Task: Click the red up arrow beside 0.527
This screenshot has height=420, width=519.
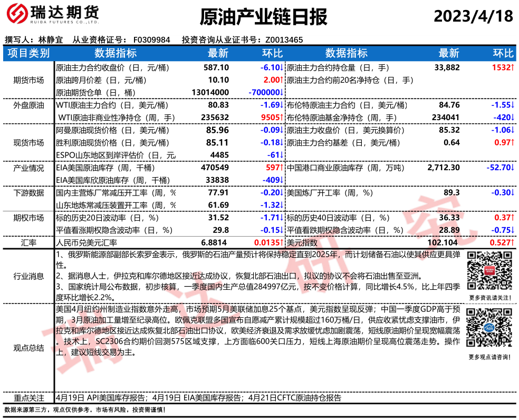Action: [512, 242]
